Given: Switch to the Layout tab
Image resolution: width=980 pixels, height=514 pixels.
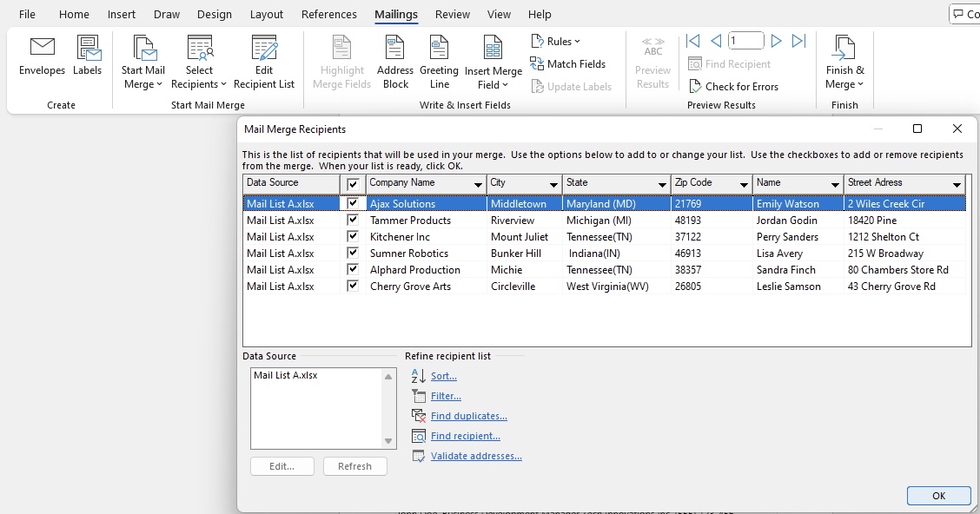Looking at the screenshot, I should click(x=266, y=14).
